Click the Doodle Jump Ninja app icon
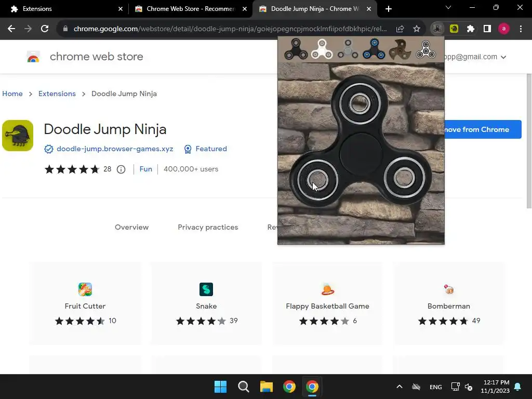 click(x=18, y=136)
